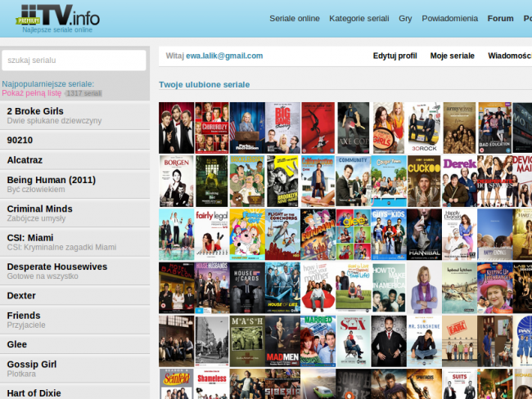The image size is (532, 399).
Task: Open Edytuj profil
Action: point(395,56)
